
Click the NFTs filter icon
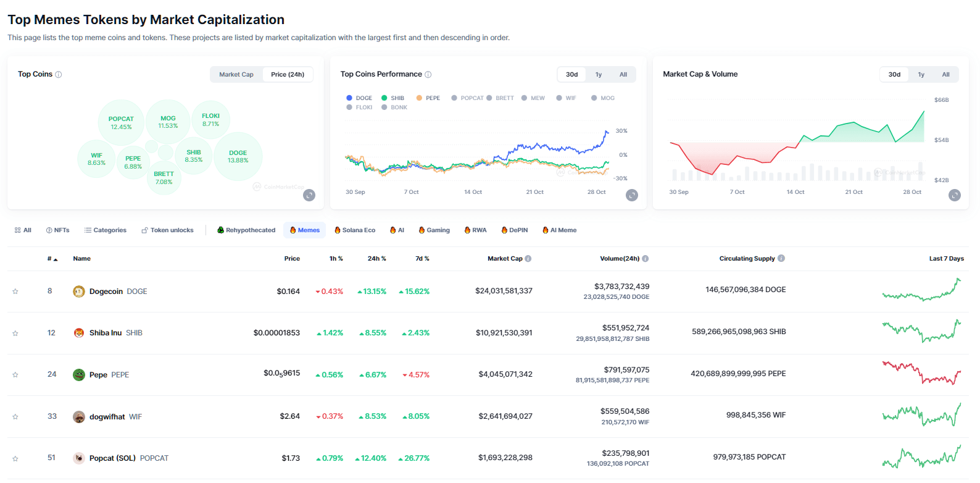[49, 230]
